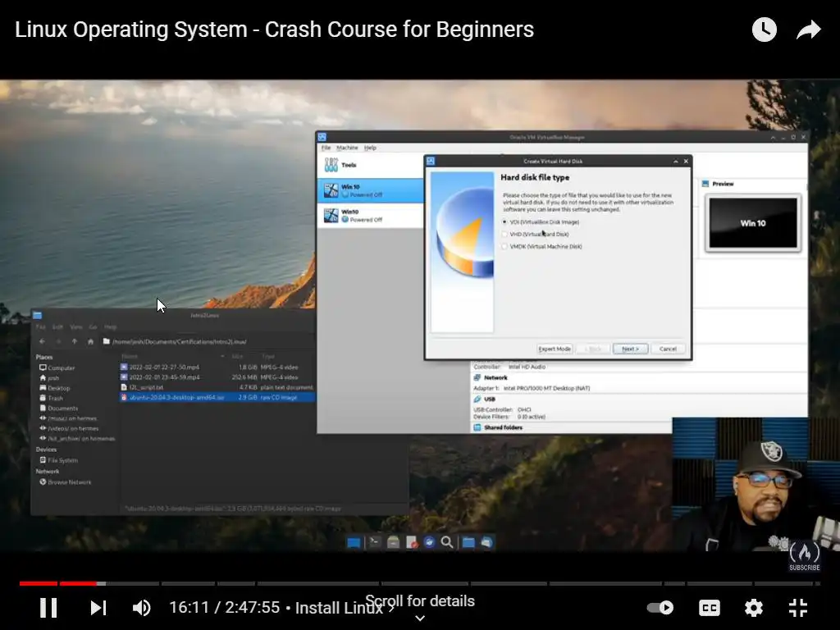Select the 2022-02-01 23-45-59.mp4 file

pos(217,377)
